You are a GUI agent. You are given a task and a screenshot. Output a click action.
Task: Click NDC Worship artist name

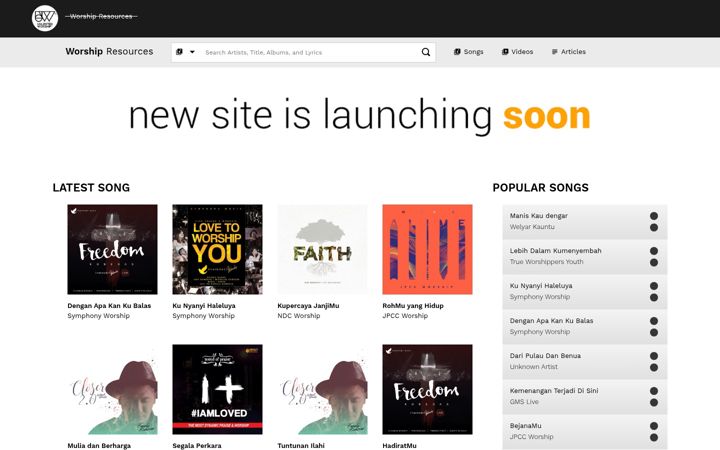pyautogui.click(x=299, y=316)
